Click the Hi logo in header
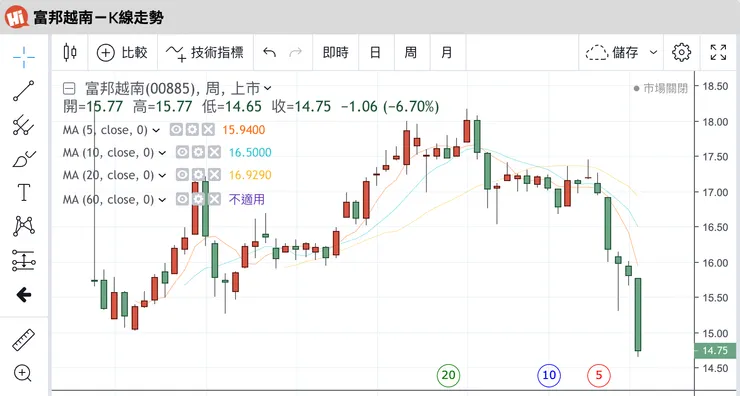Image resolution: width=740 pixels, height=396 pixels. [17, 17]
